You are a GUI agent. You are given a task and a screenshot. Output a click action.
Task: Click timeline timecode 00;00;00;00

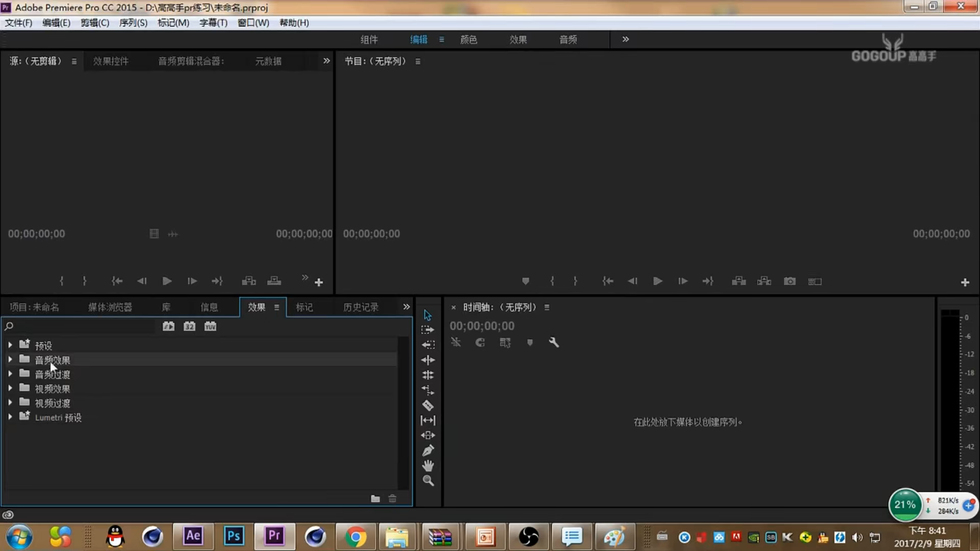coord(482,326)
